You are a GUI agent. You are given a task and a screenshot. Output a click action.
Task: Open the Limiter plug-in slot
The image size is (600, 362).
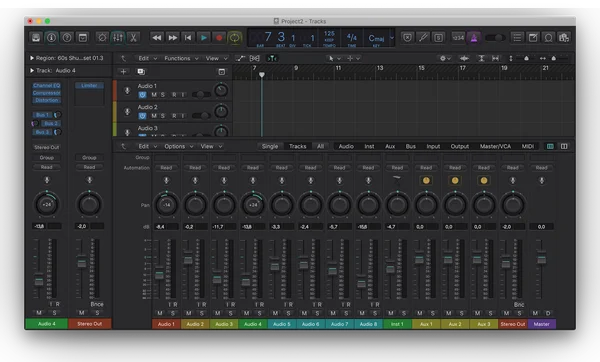point(89,85)
